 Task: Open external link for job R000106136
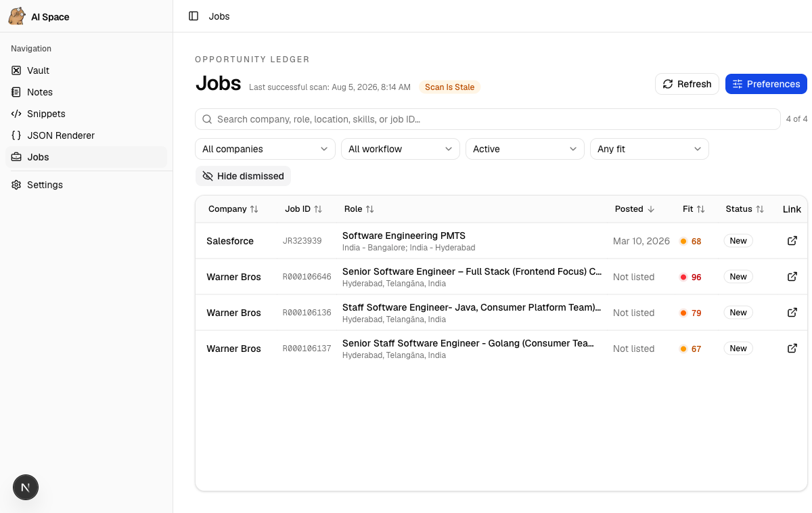792,313
